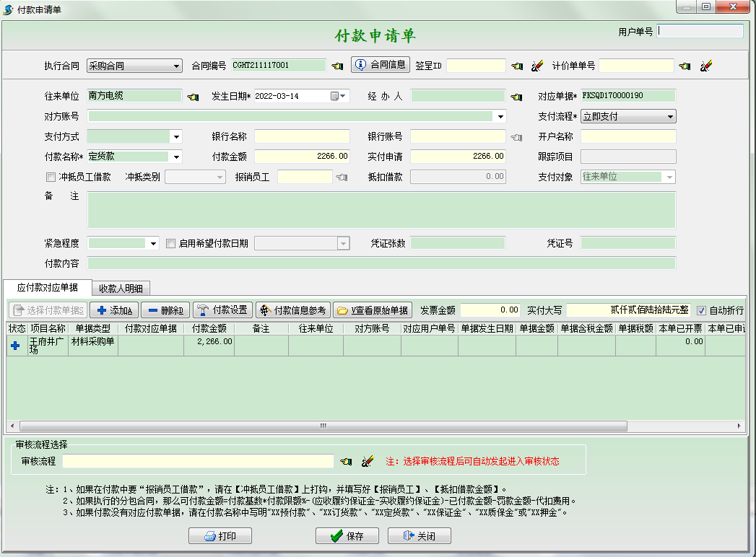Image resolution: width=756 pixels, height=557 pixels.
Task: Click lookup hand icon beside 经办人
Action: [516, 97]
